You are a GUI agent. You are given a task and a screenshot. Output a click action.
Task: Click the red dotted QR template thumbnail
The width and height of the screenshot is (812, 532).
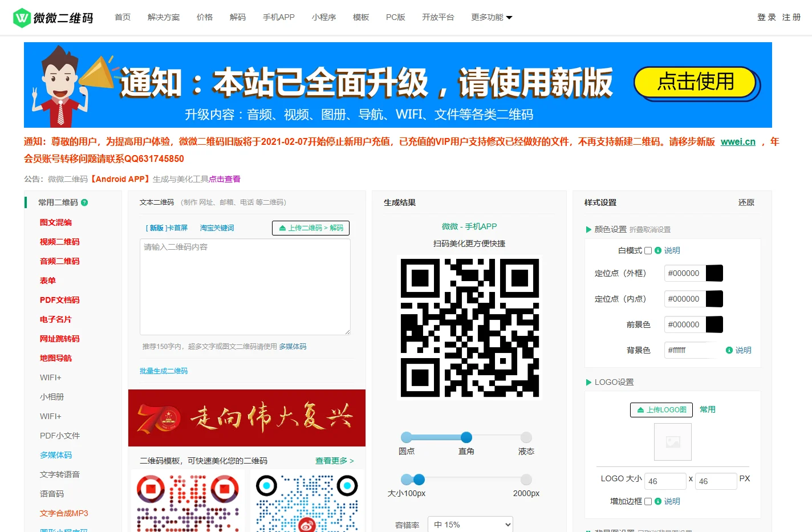pyautogui.click(x=188, y=501)
